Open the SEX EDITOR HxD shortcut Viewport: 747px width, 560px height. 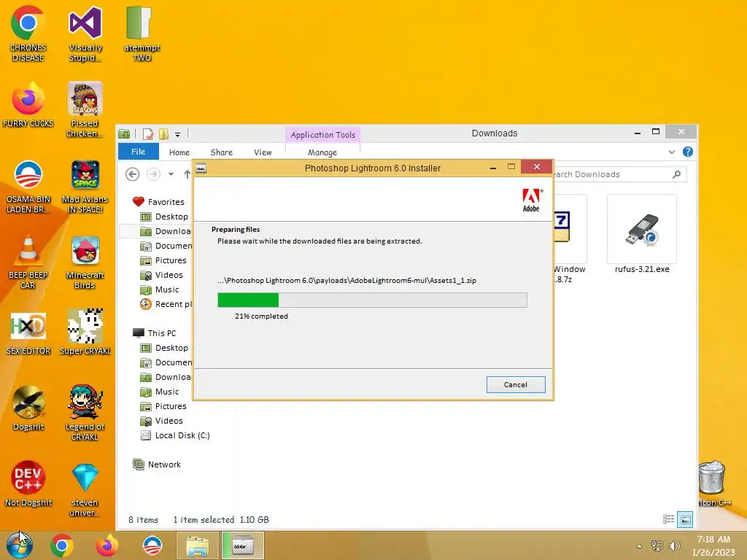coord(28,332)
